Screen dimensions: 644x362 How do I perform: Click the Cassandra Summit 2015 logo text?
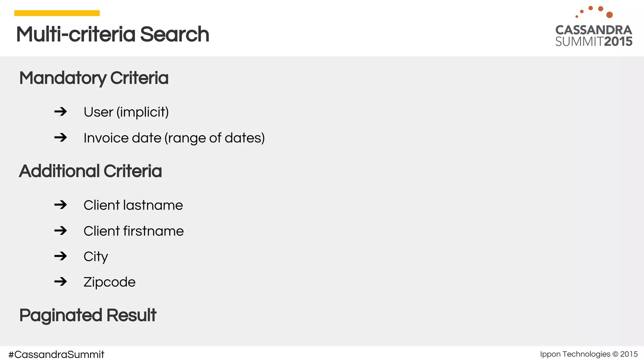tap(594, 36)
